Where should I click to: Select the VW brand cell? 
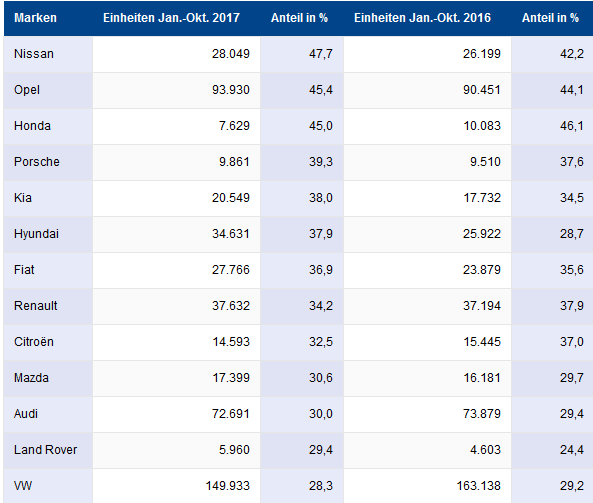[48, 486]
